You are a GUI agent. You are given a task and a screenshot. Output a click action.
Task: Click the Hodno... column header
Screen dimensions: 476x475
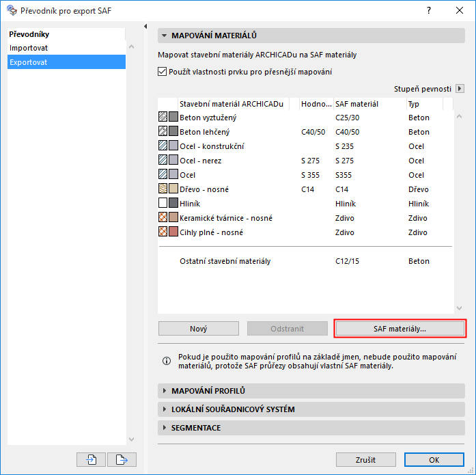316,104
